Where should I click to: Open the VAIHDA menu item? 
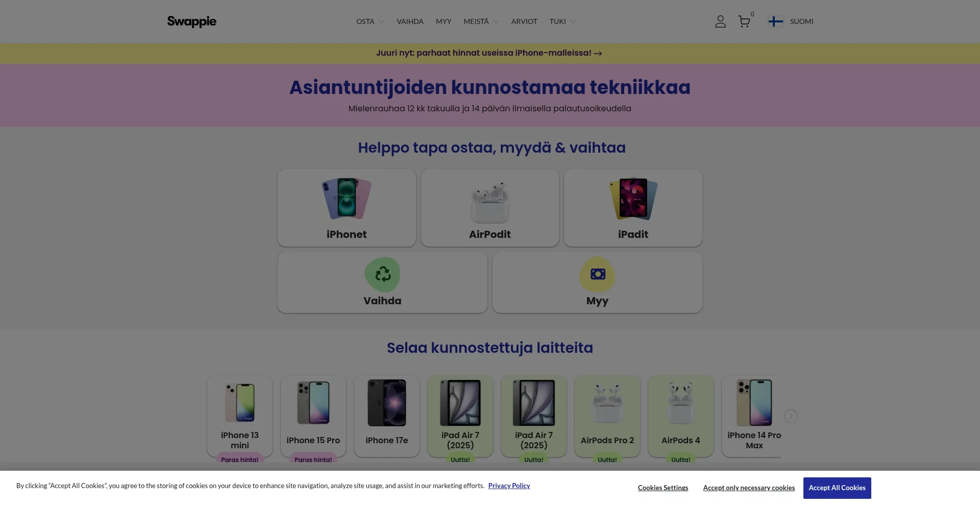pos(410,21)
